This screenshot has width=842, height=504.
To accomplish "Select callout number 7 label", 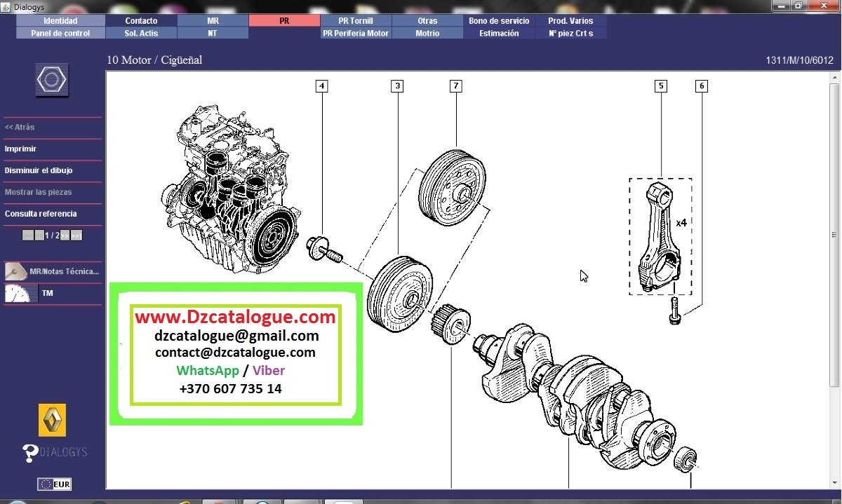I will 455,86.
